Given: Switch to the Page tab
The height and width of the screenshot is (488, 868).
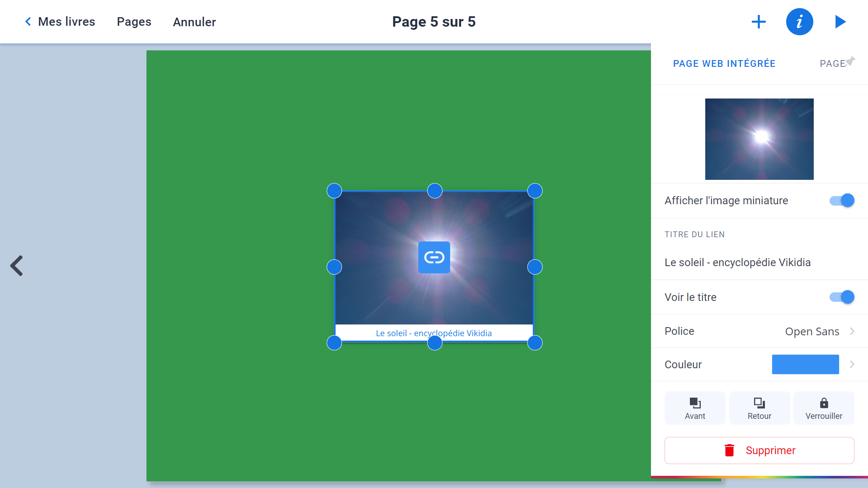Looking at the screenshot, I should 832,64.
